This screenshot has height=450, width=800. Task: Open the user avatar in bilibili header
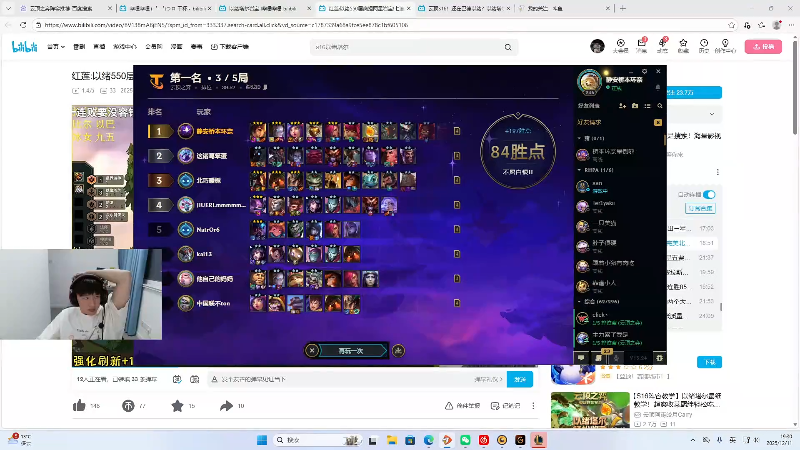pos(597,46)
